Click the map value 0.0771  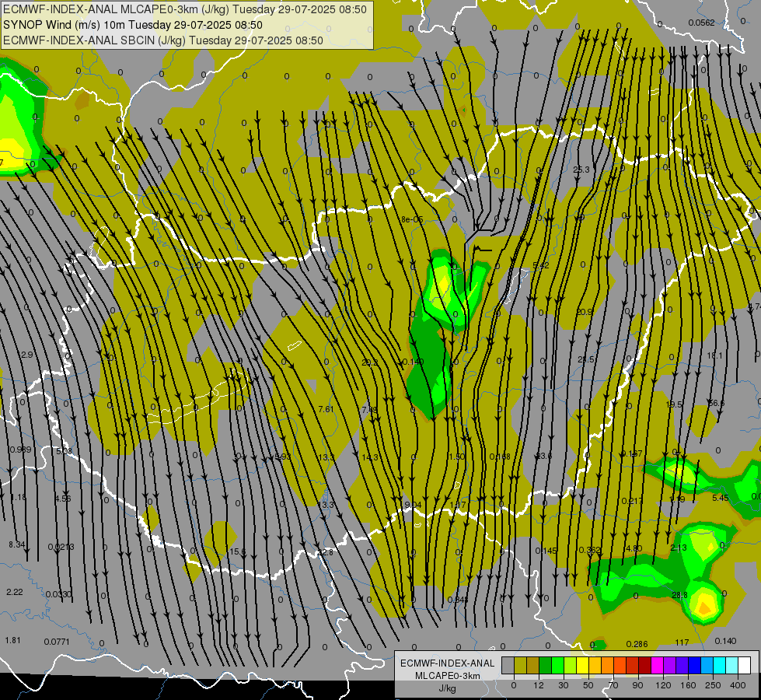(x=57, y=642)
